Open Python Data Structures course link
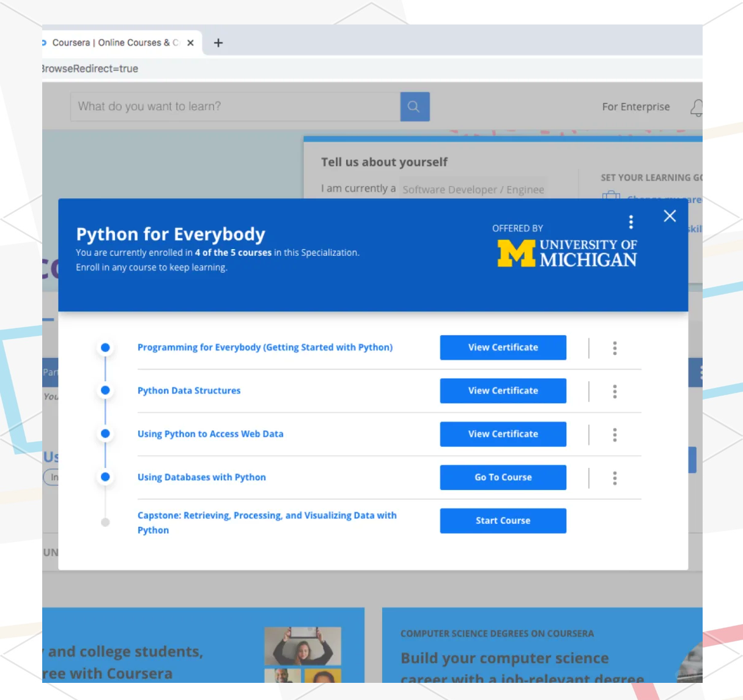743x700 pixels. (189, 390)
